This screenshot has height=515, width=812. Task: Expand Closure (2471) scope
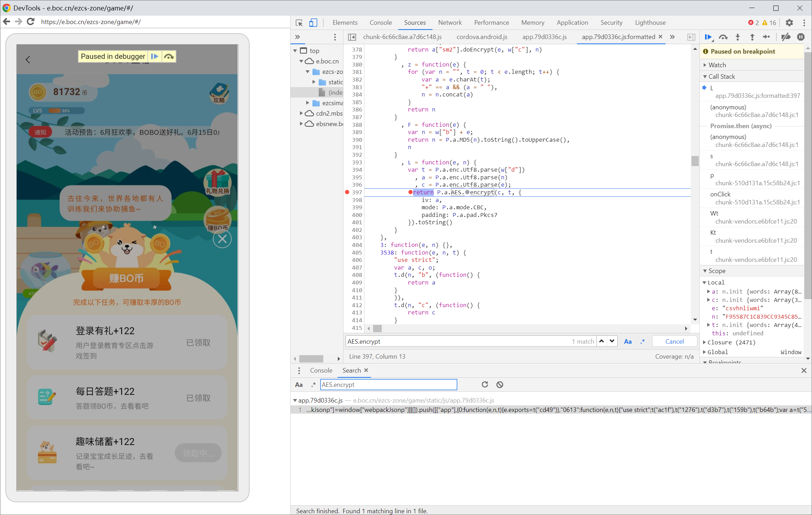click(731, 342)
